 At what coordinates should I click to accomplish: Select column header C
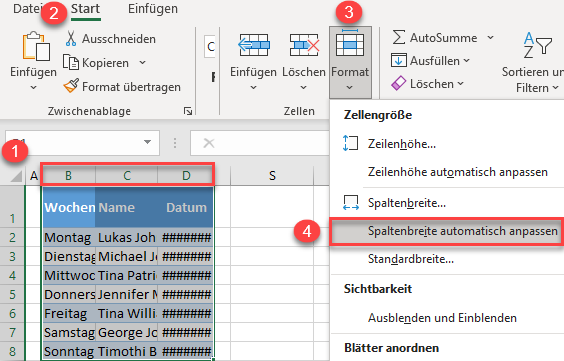point(127,176)
